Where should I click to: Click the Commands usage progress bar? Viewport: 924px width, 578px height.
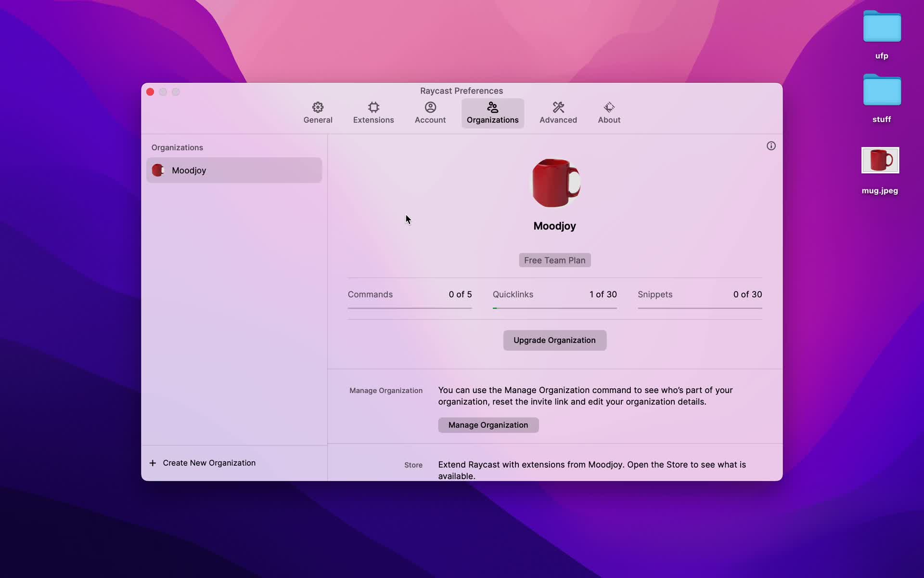tap(410, 308)
